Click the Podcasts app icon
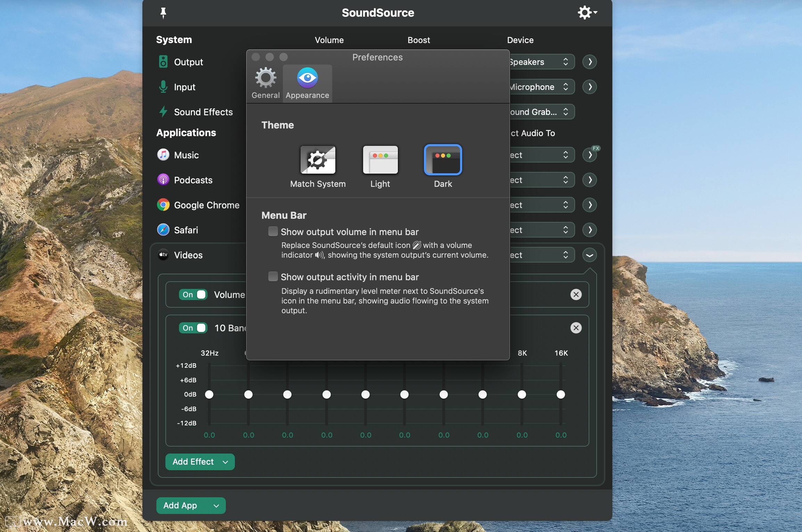This screenshot has width=802, height=532. [163, 180]
